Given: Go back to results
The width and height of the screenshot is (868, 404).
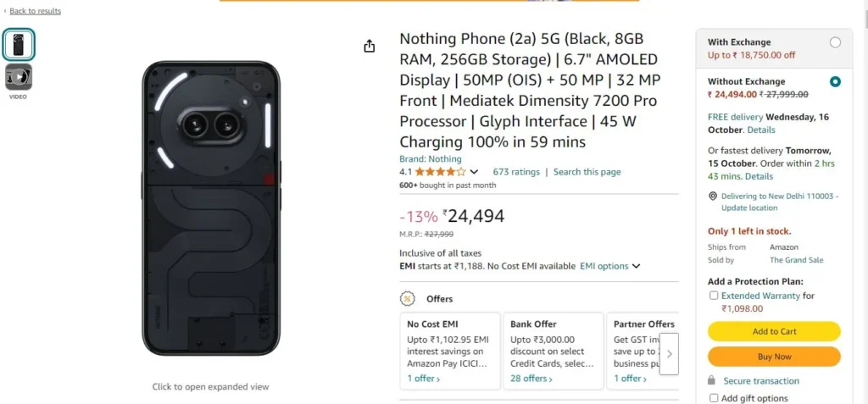Looking at the screenshot, I should pos(36,11).
